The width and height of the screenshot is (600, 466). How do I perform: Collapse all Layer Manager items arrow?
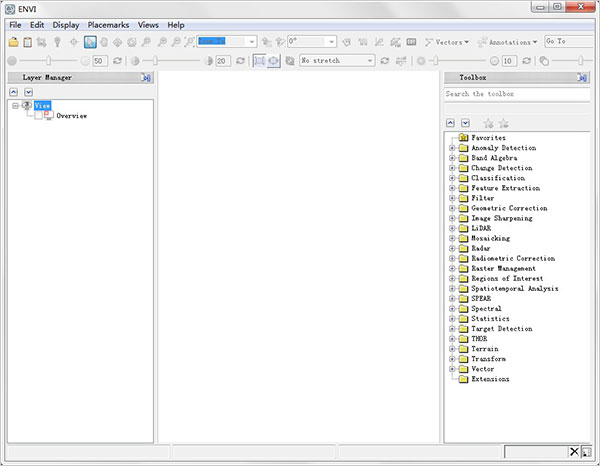[x=14, y=92]
